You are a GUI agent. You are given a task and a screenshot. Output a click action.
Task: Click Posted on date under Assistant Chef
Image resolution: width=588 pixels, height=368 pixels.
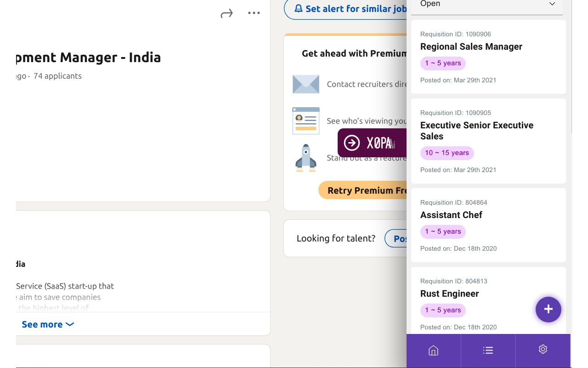pos(458,248)
